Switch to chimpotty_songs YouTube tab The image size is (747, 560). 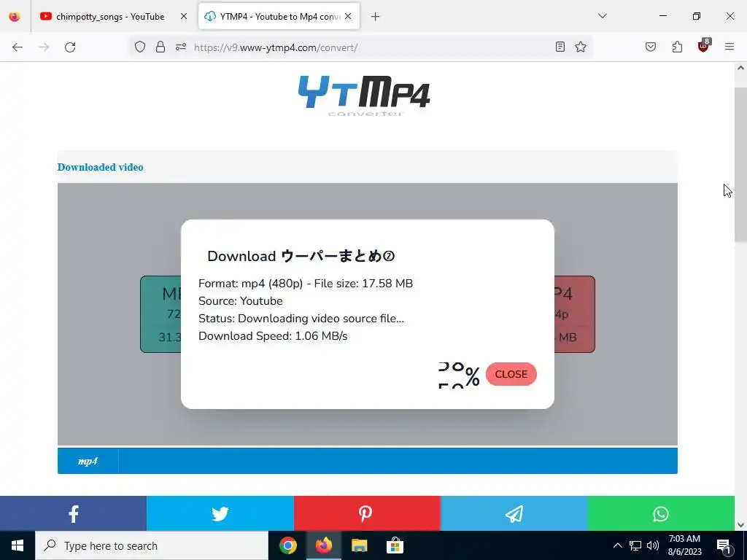(109, 17)
